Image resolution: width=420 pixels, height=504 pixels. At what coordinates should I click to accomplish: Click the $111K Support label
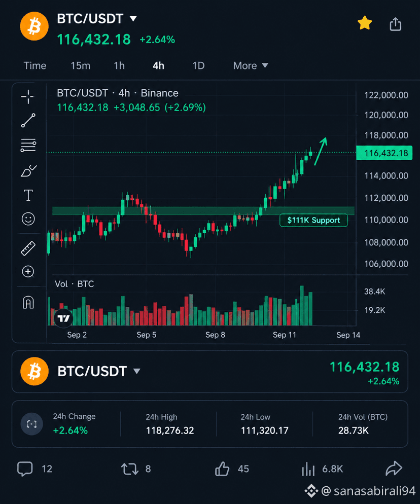click(313, 220)
